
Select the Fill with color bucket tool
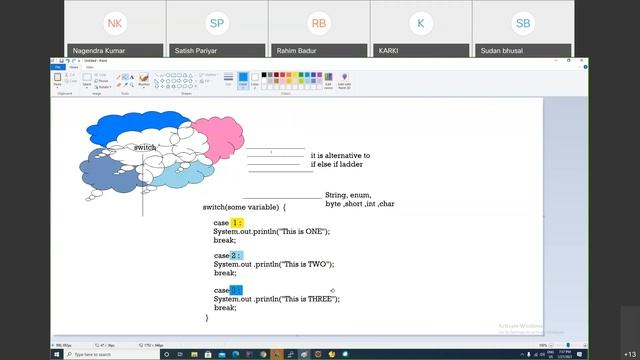(125, 77)
